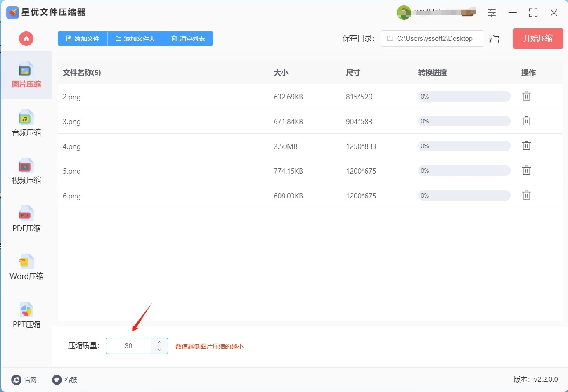
Task: Delete 3.png with its trash icon
Action: pos(526,121)
